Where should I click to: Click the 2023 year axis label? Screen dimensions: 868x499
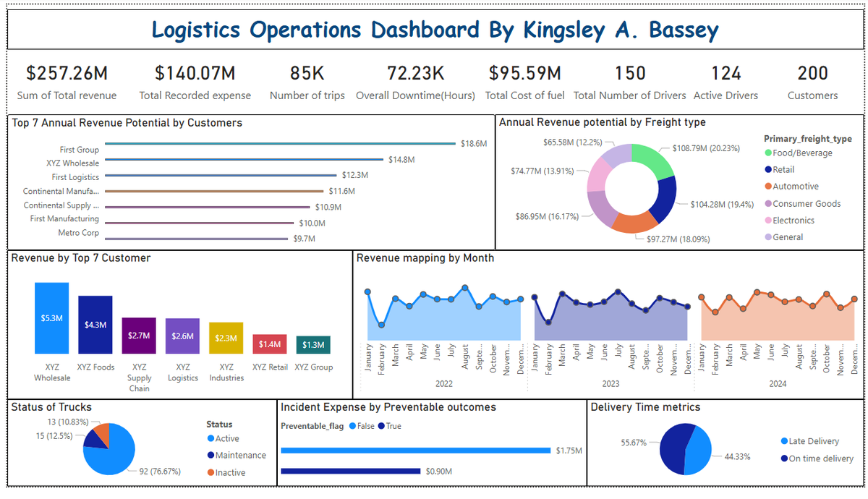pos(611,384)
